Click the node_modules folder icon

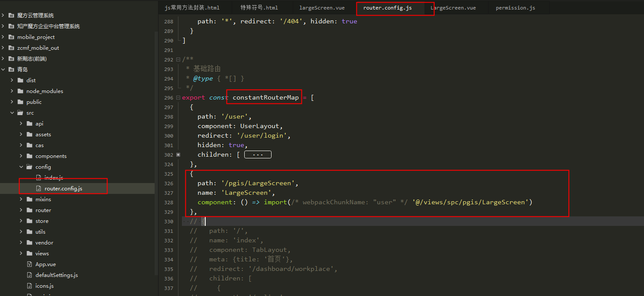coord(20,91)
